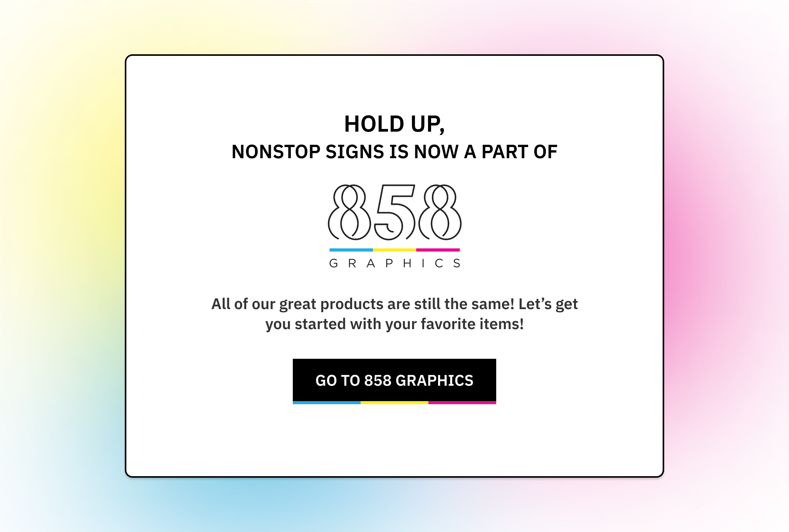Click the magenta stripe beneath the button

tap(462, 403)
